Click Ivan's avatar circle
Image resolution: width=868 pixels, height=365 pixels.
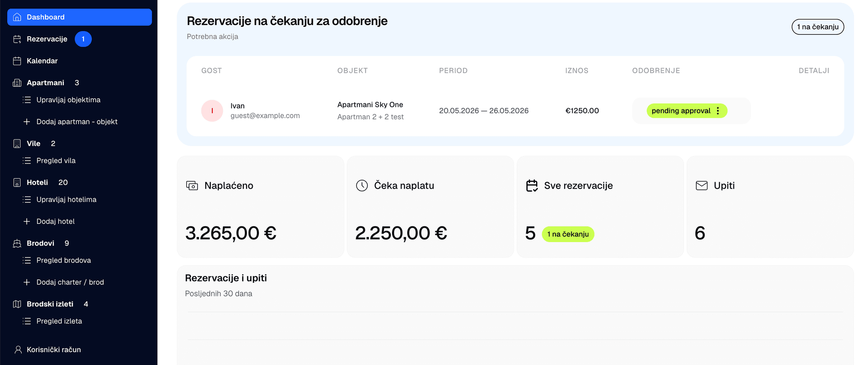click(x=212, y=111)
